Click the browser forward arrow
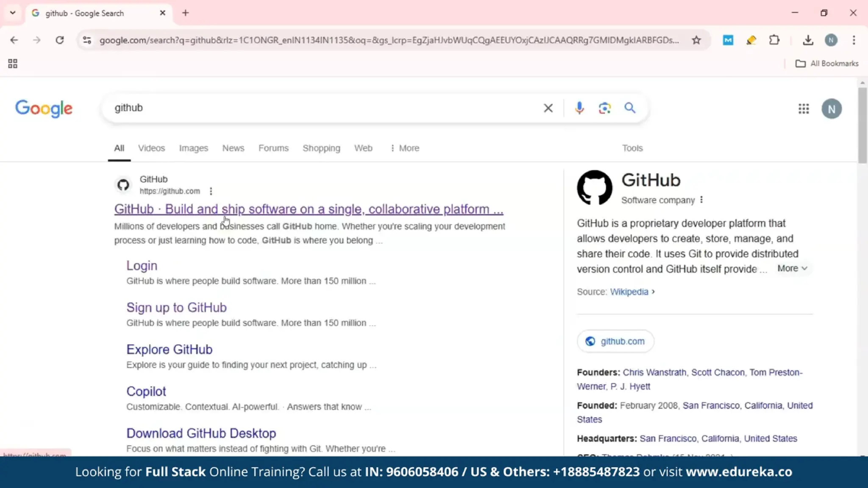The image size is (868, 488). 37,40
